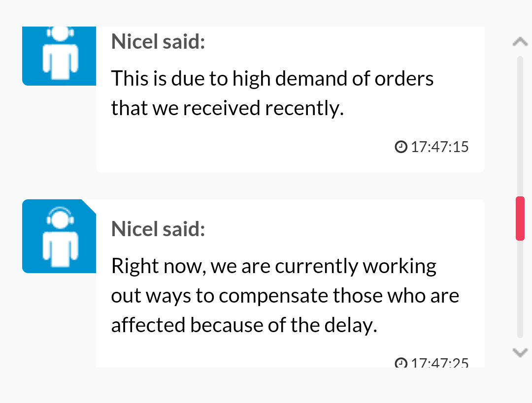Click the 17:47:25 timestamp

tap(439, 362)
